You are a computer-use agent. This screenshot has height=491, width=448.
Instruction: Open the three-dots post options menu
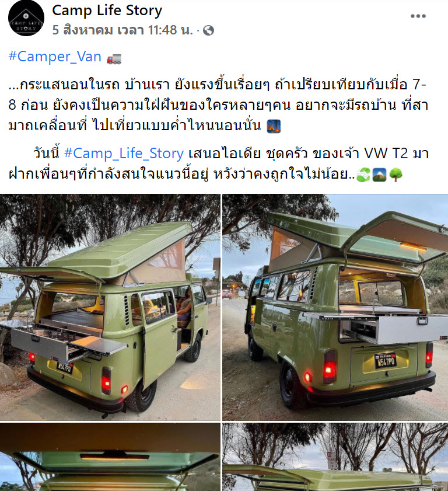tap(418, 16)
